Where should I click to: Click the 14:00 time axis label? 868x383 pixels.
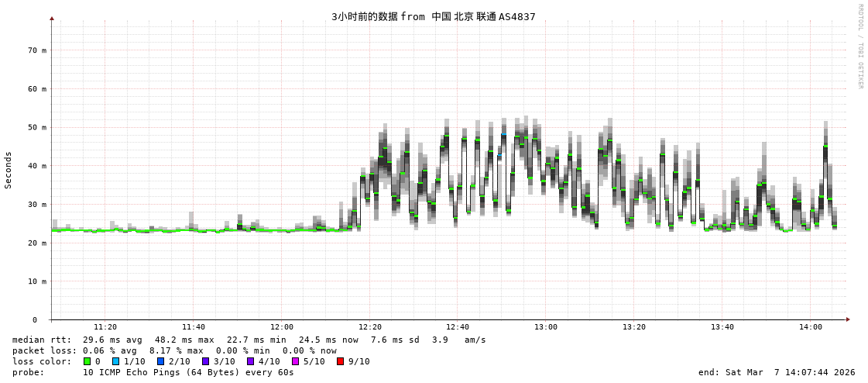[x=810, y=327]
